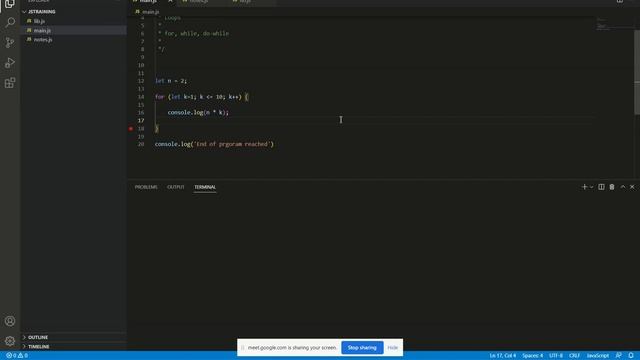Open the Source Control view icon

(x=10, y=42)
